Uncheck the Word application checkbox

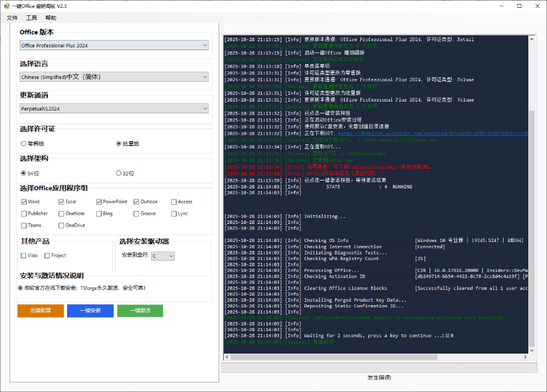tap(24, 202)
